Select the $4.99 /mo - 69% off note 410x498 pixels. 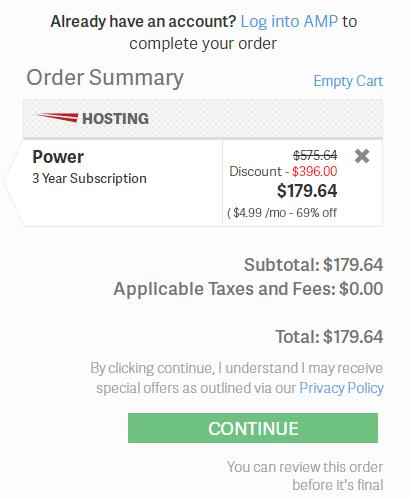pyautogui.click(x=282, y=213)
